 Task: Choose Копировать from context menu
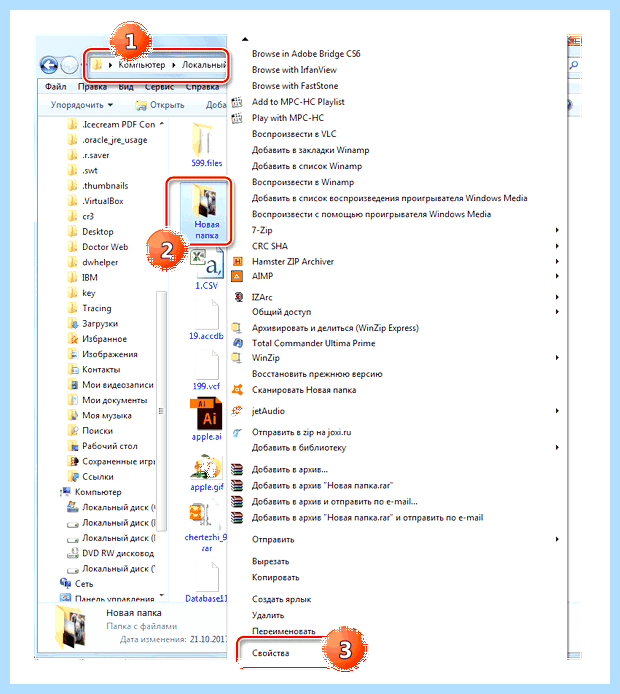coord(275,578)
